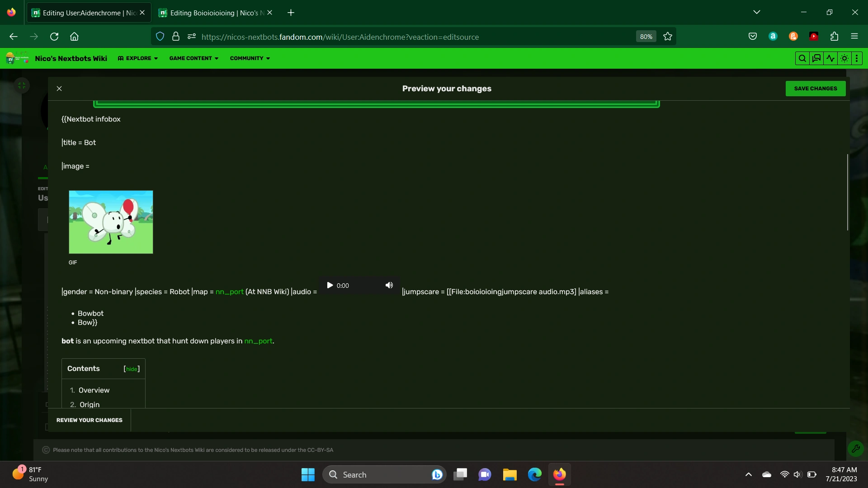Toggle the light/dark theme sun icon
This screenshot has width=868, height=488.
point(844,58)
